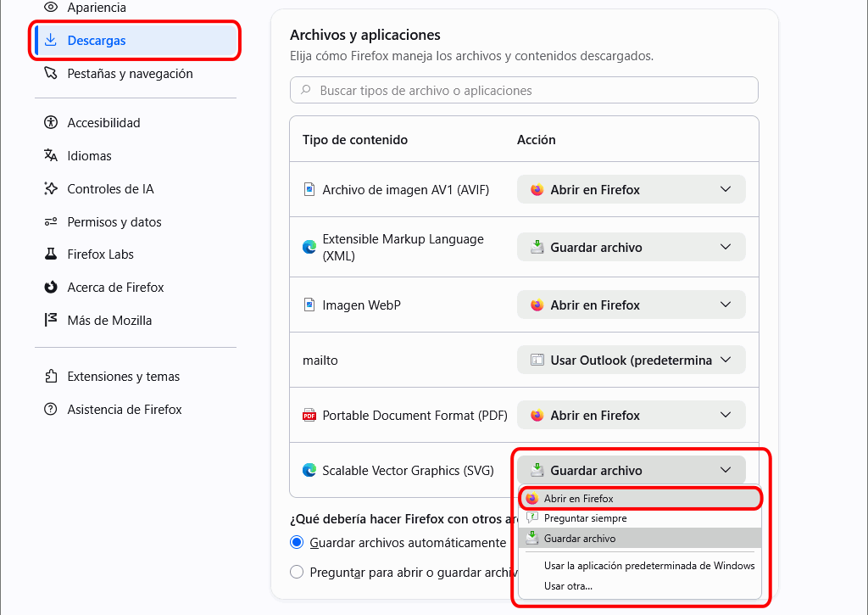Click the Permisos y datos sliders icon
This screenshot has height=615, width=868.
[51, 221]
